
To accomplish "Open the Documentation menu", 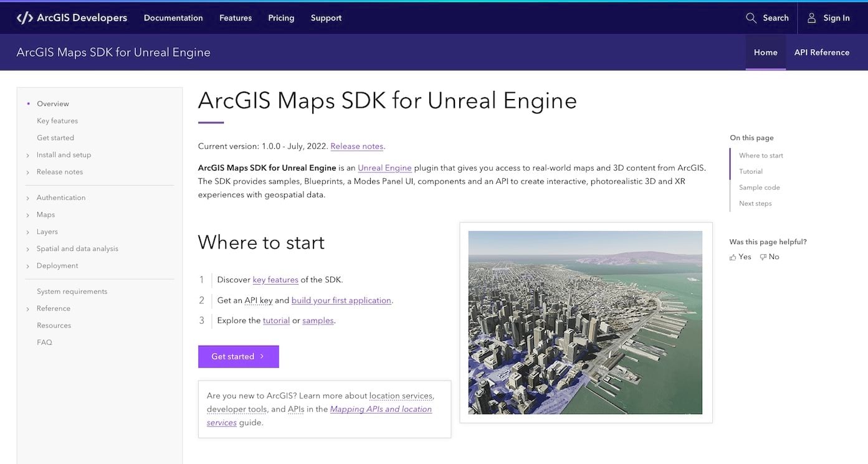I will [173, 18].
